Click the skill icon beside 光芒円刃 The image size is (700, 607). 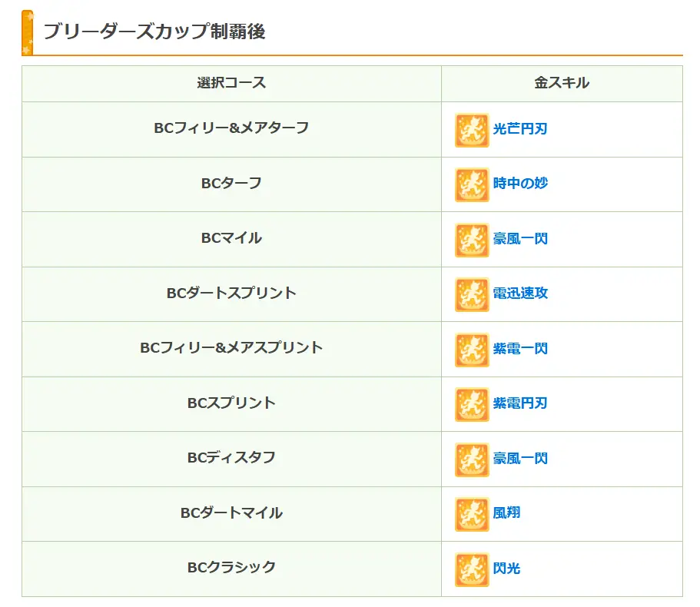pos(472,130)
